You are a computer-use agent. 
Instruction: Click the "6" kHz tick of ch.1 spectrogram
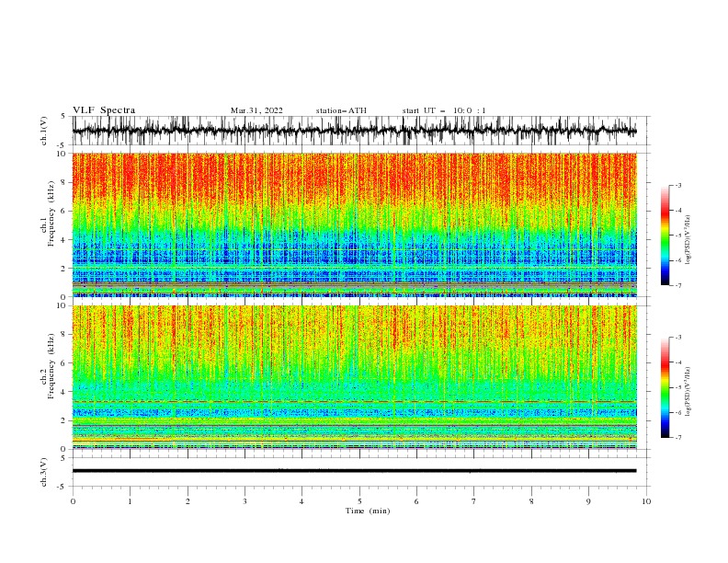point(63,212)
